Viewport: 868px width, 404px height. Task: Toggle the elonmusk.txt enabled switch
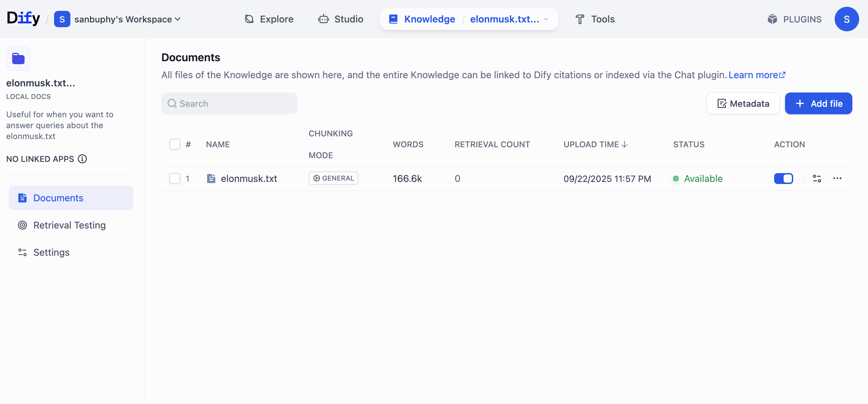[x=783, y=179]
